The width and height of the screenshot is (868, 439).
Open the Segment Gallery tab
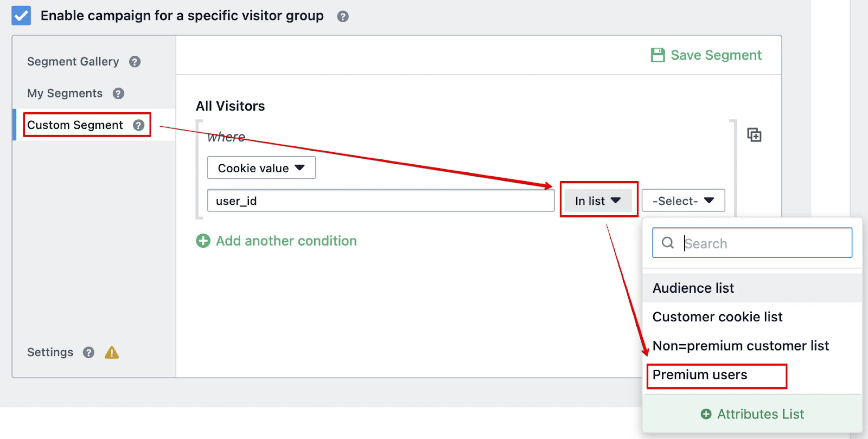(73, 62)
